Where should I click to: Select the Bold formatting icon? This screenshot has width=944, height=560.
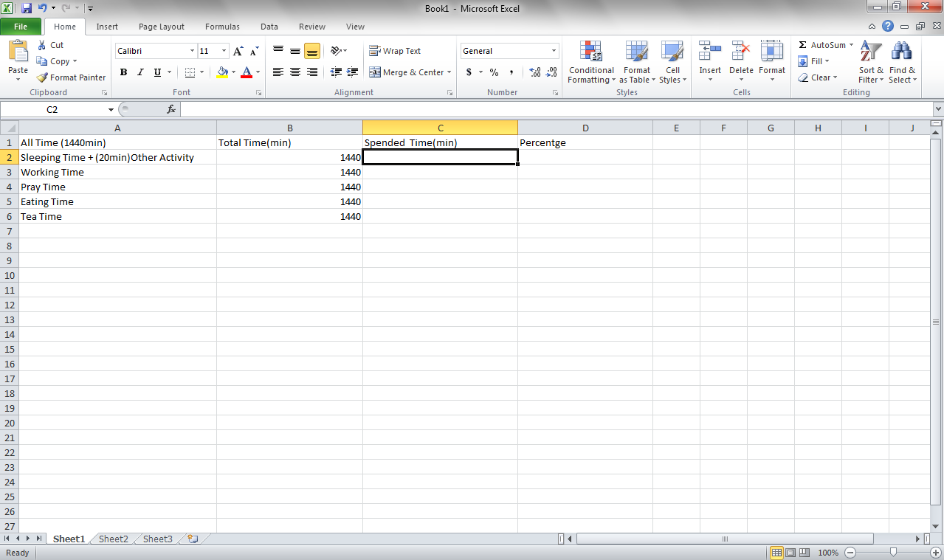click(x=123, y=72)
